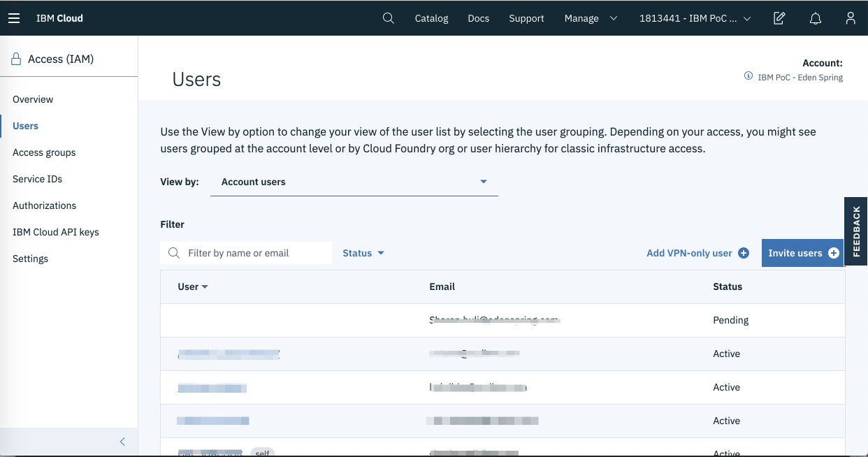Open Catalog in the top bar
Image resolution: width=868 pixels, height=457 pixels.
coord(431,18)
